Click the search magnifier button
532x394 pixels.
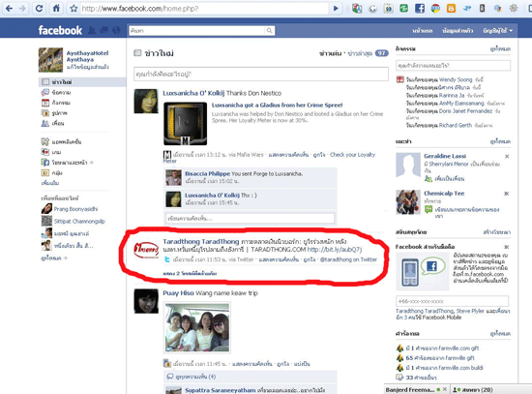270,31
